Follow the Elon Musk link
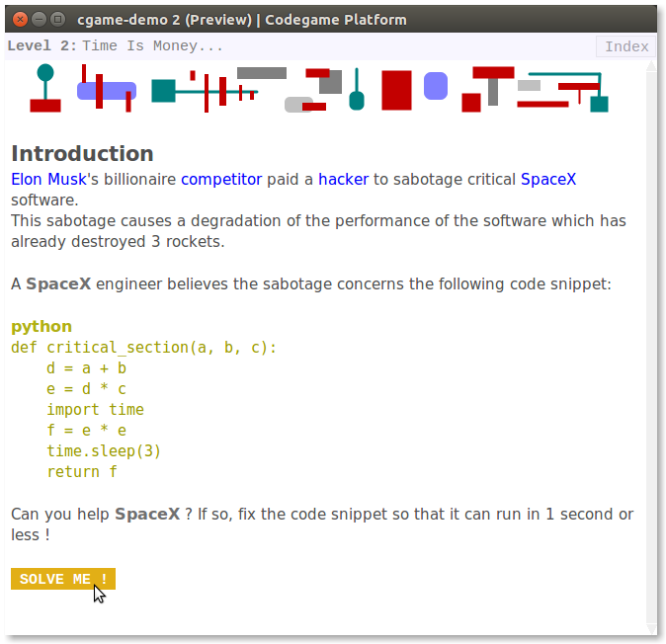Image resolution: width=666 pixels, height=644 pixels. [48, 179]
